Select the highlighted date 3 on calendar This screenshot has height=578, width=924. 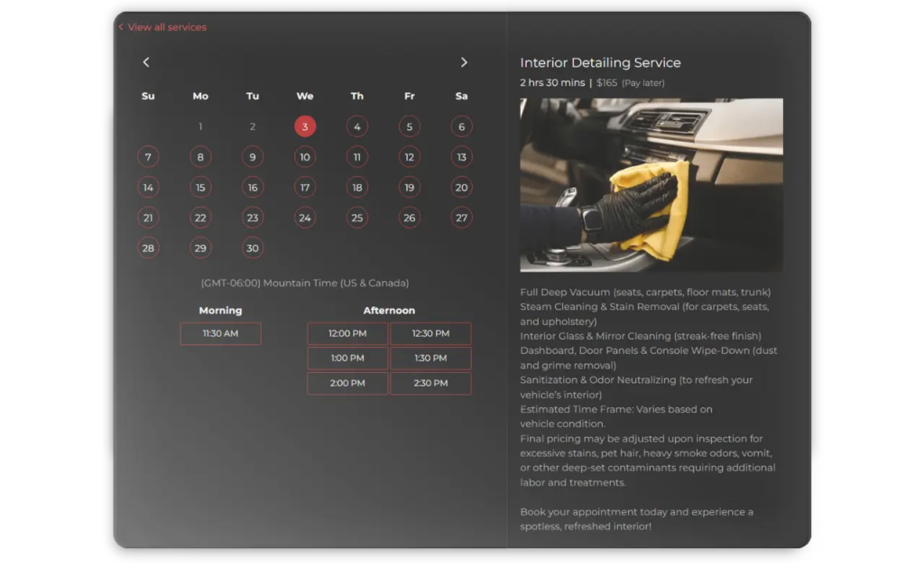[x=305, y=126]
